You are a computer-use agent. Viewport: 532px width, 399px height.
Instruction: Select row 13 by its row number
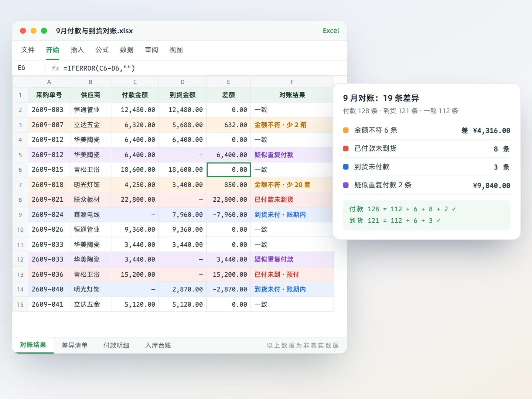(x=20, y=274)
